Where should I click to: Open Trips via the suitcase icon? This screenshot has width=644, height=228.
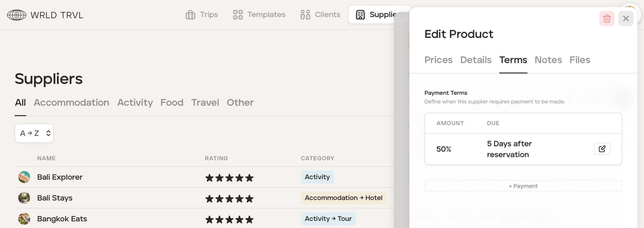pyautogui.click(x=190, y=15)
